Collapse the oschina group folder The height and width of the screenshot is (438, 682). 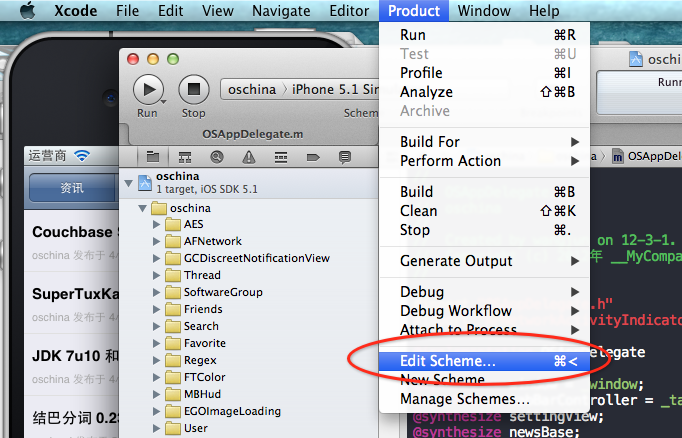[x=142, y=208]
